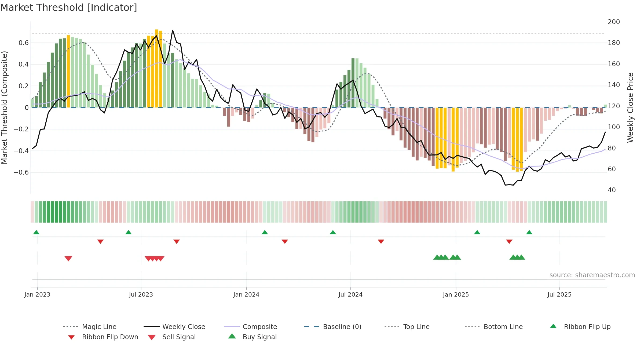
Task: Click the ribbon flip down marker in September 2023
Action: [x=177, y=242]
